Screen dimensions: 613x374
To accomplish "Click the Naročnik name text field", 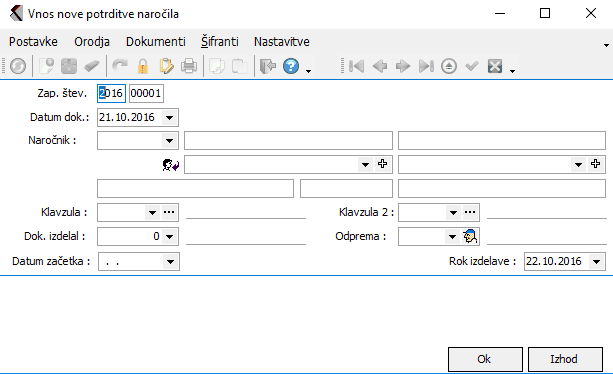I will click(x=288, y=141).
